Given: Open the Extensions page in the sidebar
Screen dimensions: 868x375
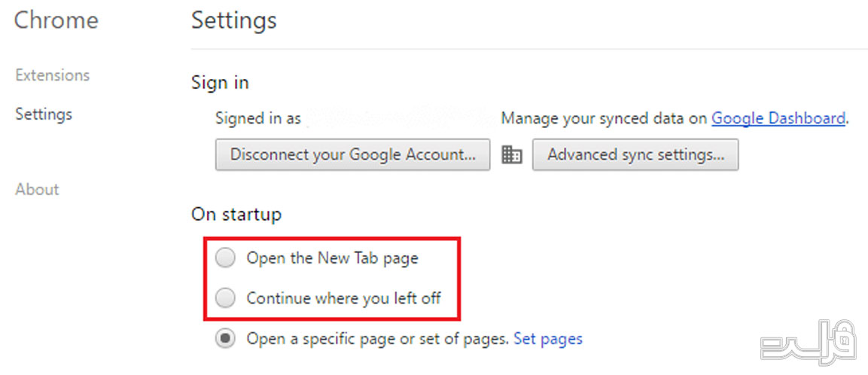Looking at the screenshot, I should (53, 75).
